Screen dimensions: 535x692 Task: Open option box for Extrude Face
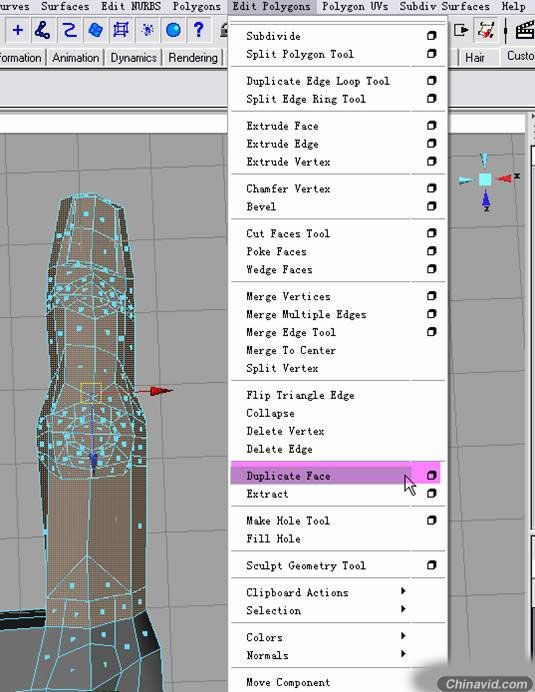[432, 126]
